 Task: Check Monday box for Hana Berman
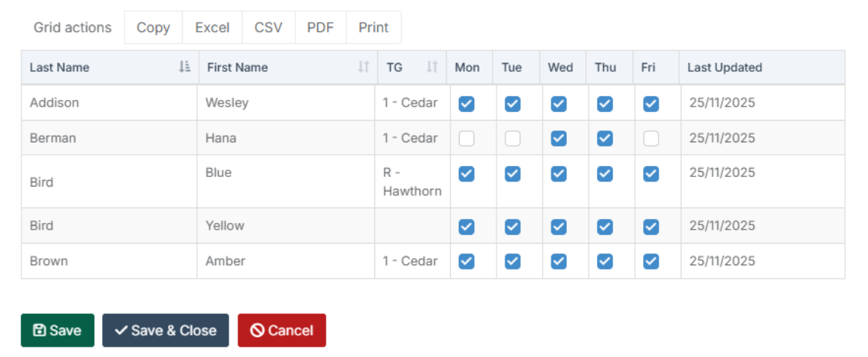pyautogui.click(x=466, y=139)
